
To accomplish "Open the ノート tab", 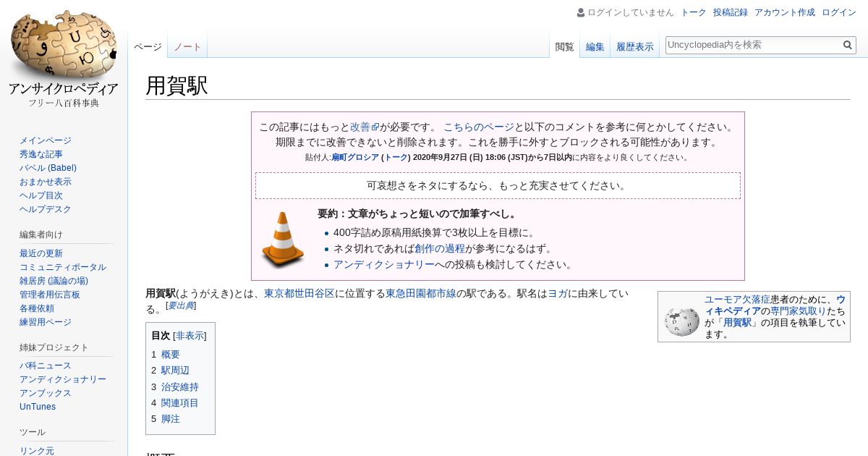I will tap(187, 46).
